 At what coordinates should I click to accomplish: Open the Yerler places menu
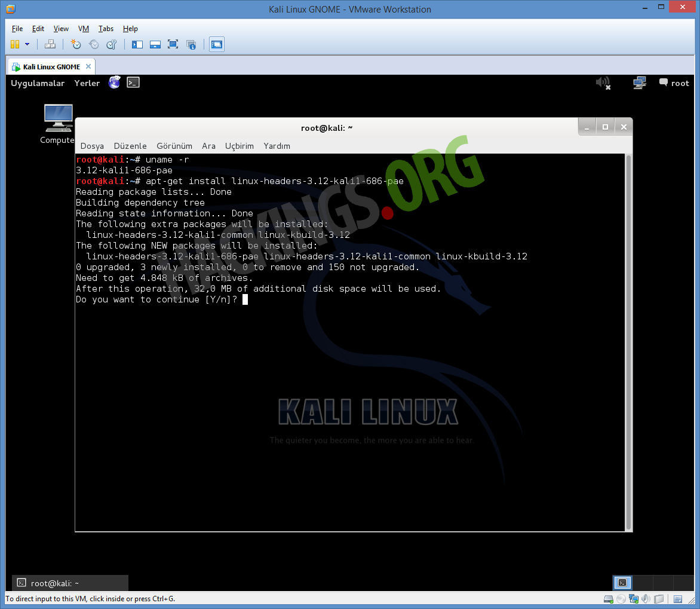pos(87,83)
